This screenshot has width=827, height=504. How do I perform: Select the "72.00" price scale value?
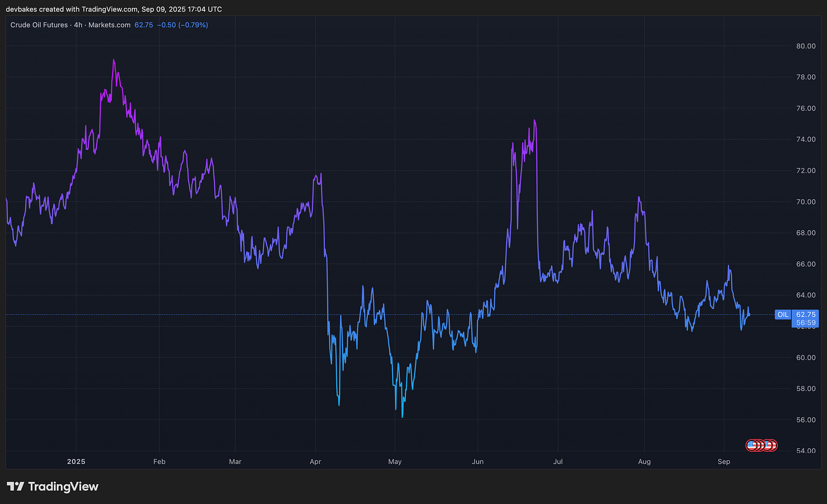pyautogui.click(x=806, y=171)
